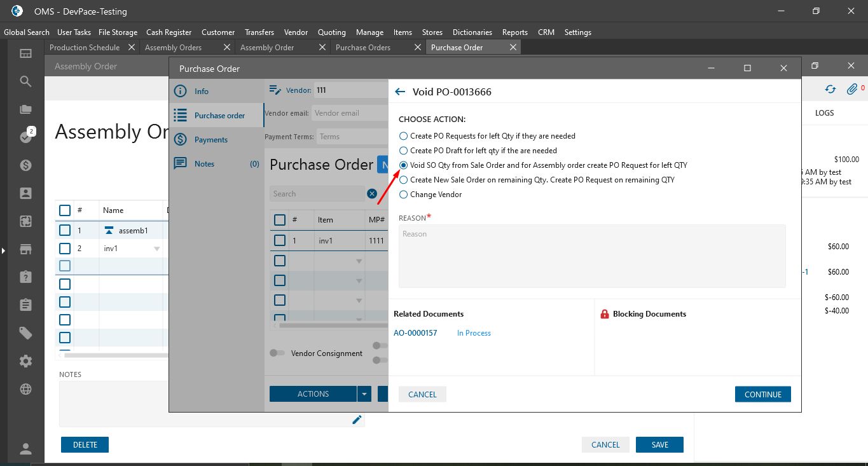The width and height of the screenshot is (868, 466).
Task: Toggle the Vendor Consignment switch
Action: coord(277,353)
